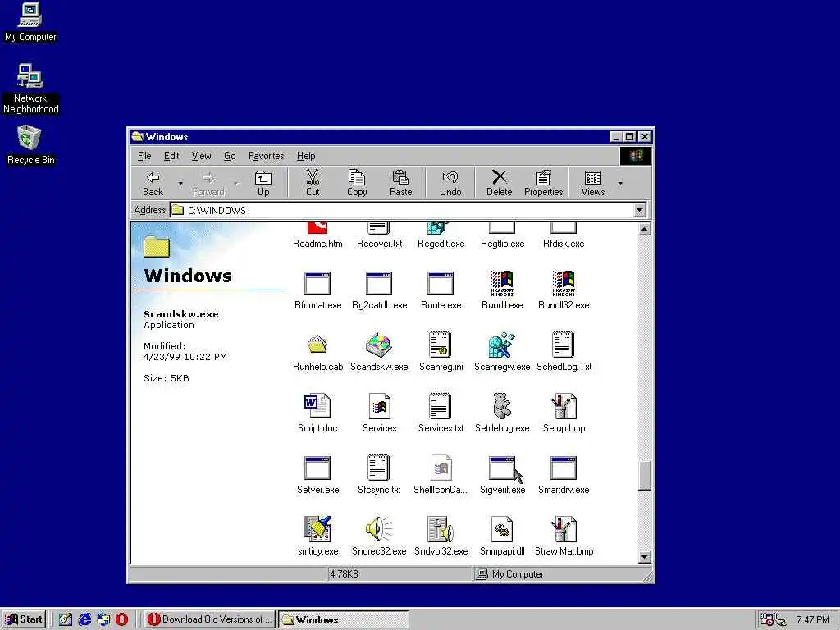
Task: Go up one folder level
Action: [263, 183]
